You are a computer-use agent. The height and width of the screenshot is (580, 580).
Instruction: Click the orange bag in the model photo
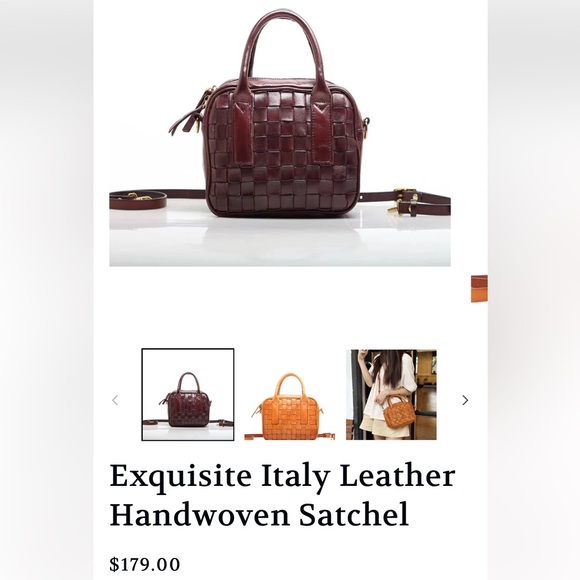pyautogui.click(x=399, y=411)
